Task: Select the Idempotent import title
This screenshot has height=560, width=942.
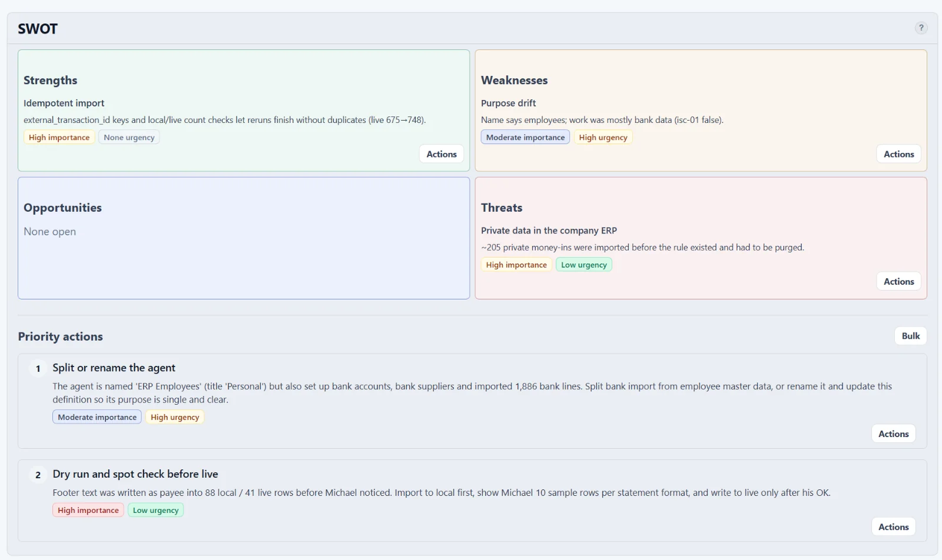Action: tap(64, 103)
